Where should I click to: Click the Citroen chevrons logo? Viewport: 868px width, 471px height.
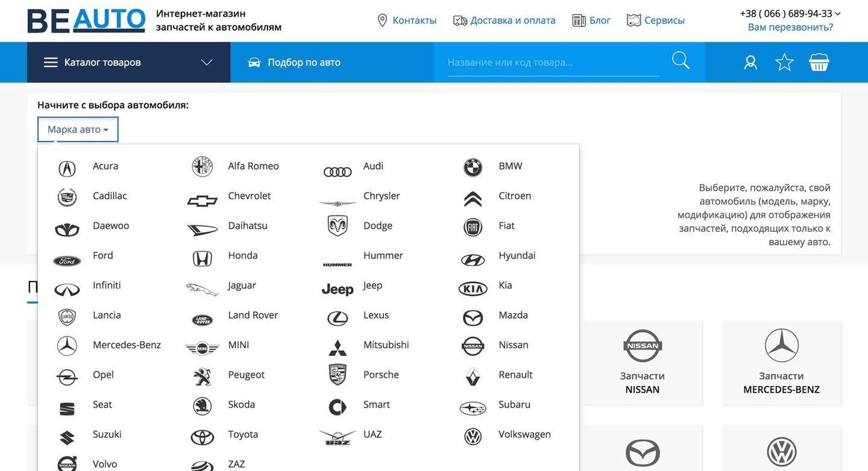pyautogui.click(x=473, y=199)
